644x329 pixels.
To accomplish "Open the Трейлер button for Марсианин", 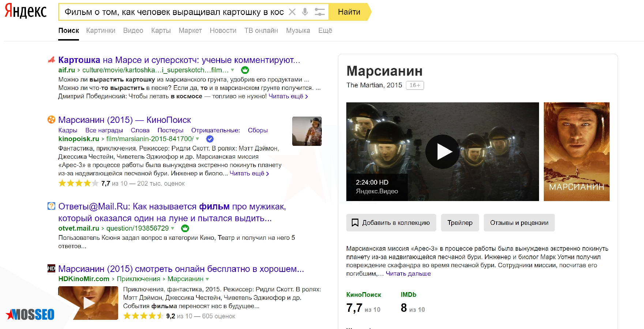I will click(x=460, y=223).
